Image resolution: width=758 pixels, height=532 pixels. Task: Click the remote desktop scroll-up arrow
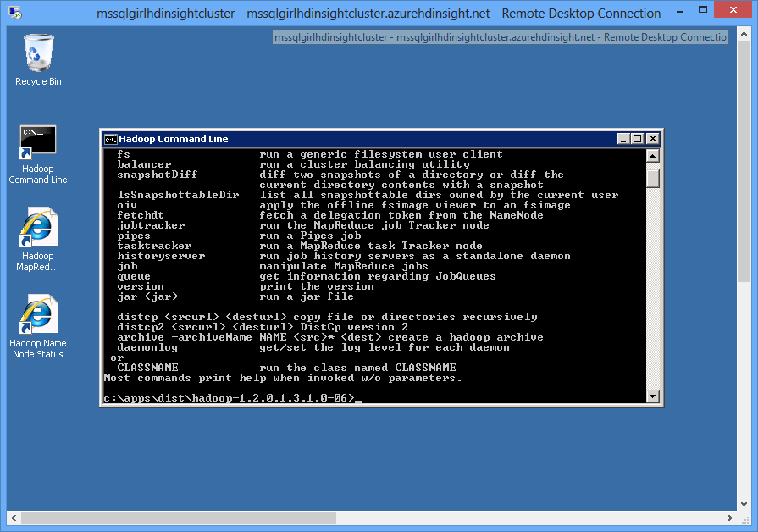(x=744, y=34)
